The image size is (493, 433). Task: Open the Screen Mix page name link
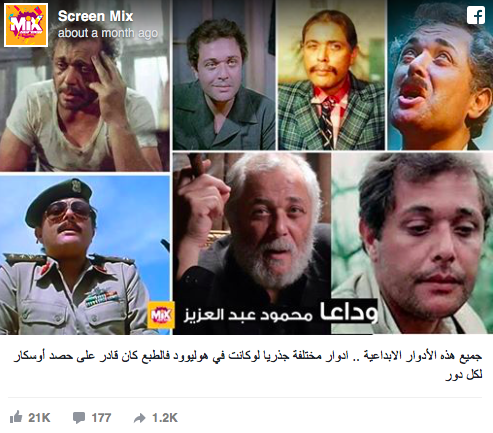click(95, 16)
